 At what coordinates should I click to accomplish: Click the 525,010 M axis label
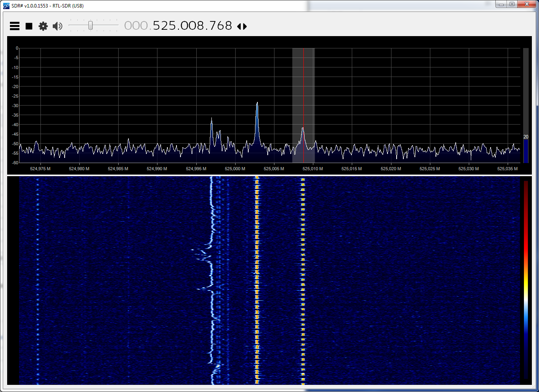coord(313,169)
